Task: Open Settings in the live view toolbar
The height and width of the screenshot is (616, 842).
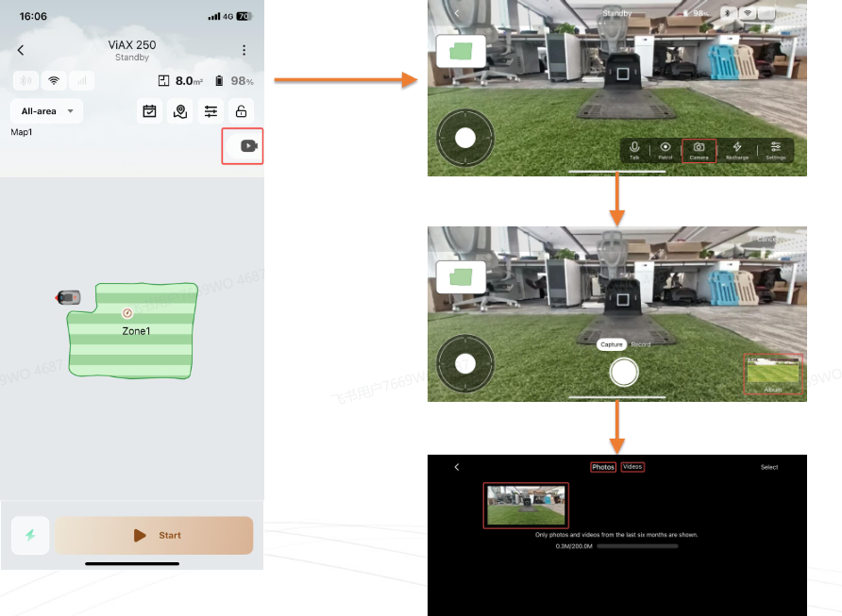Action: [775, 150]
